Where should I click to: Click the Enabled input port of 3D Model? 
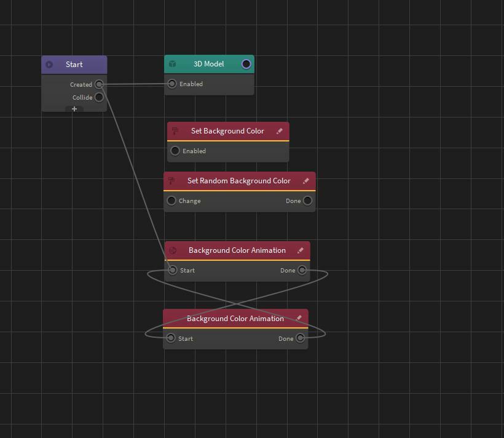[172, 84]
